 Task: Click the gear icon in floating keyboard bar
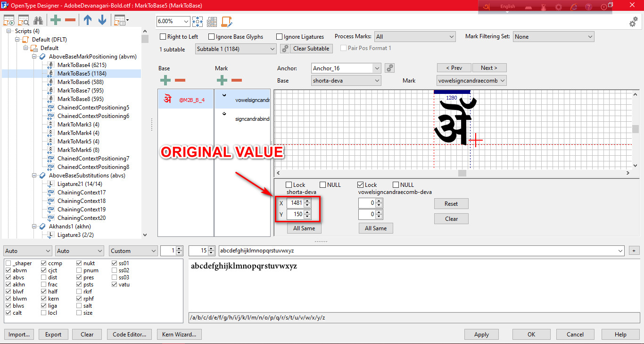coord(559,7)
